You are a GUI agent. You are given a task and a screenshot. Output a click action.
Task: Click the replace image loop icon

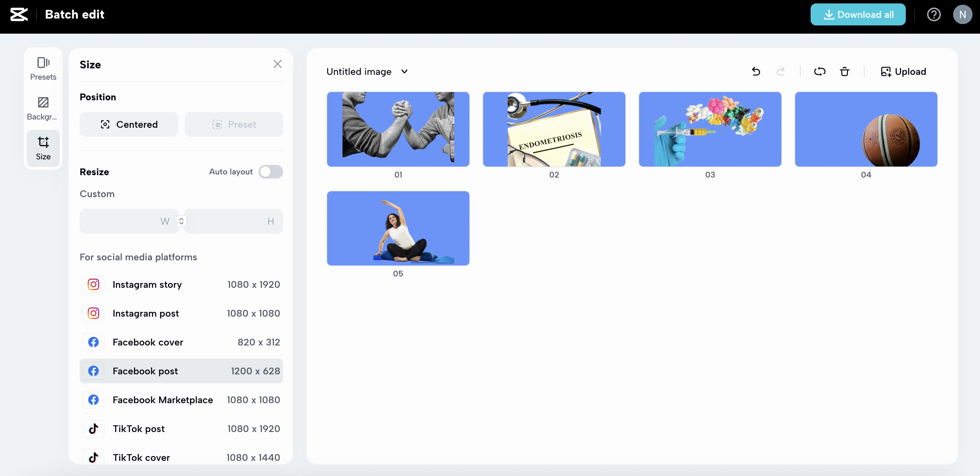point(820,71)
